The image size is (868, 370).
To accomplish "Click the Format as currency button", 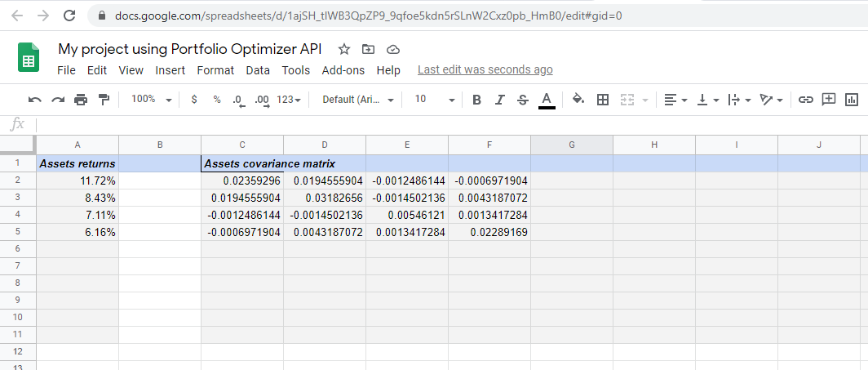I will click(x=194, y=100).
